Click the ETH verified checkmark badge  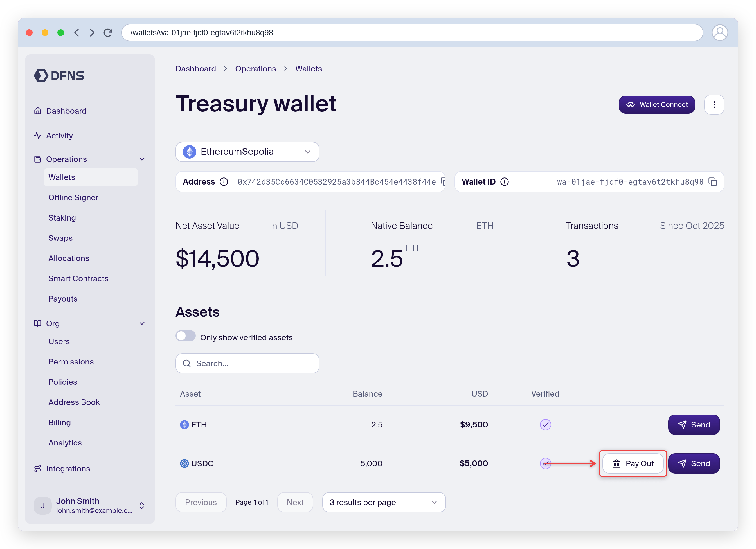[x=545, y=425]
